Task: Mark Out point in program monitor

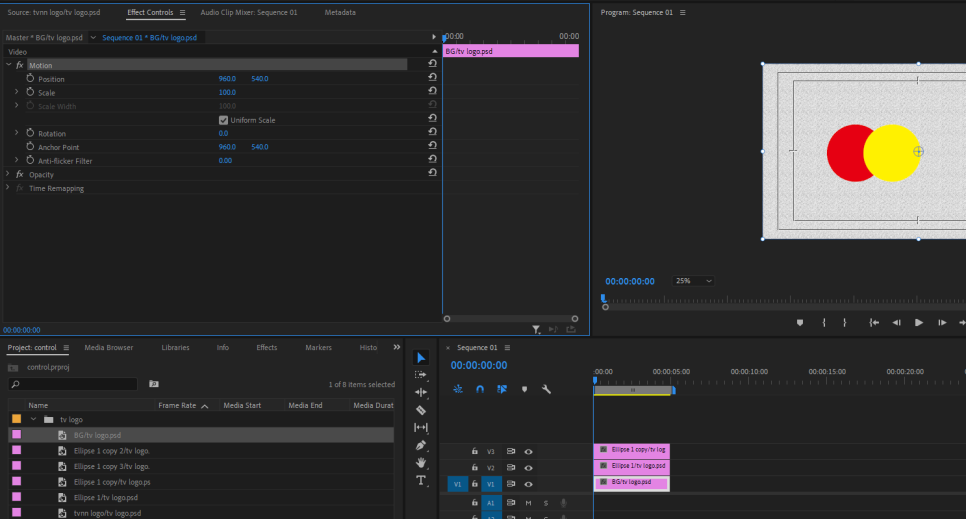Action: pyautogui.click(x=845, y=322)
